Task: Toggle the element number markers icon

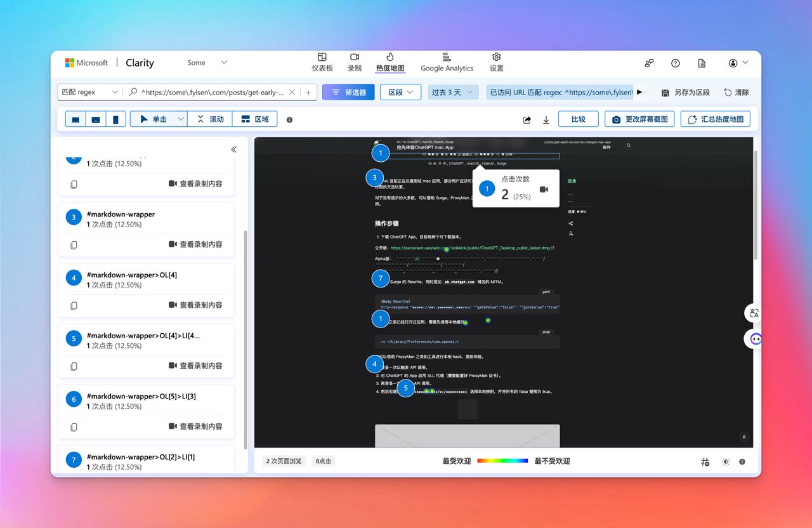Action: 705,462
